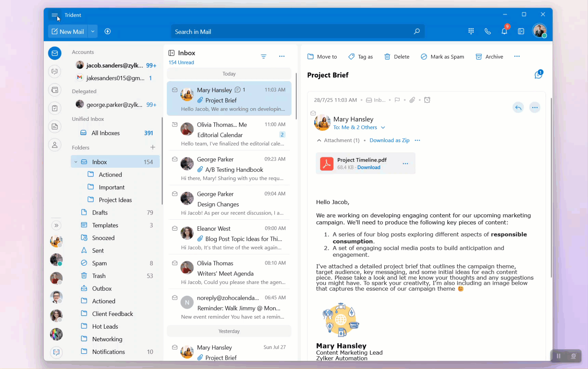Click the search magnifier icon
Viewport: 588px width, 369px height.
coord(417,31)
